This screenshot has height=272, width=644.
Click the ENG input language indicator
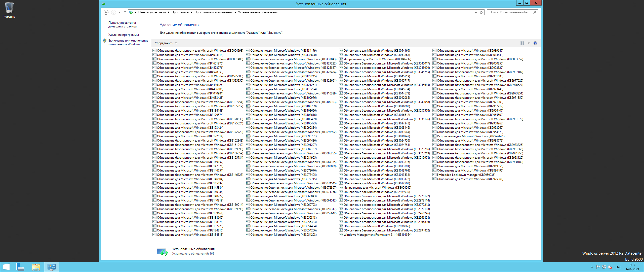coord(618,267)
